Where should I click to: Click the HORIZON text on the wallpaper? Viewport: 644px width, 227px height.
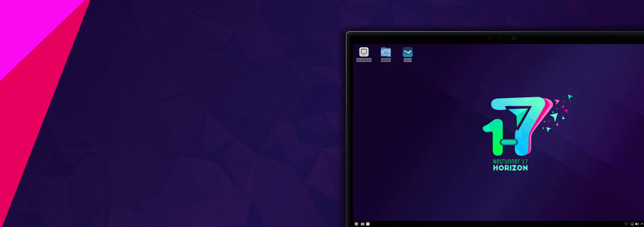(x=510, y=168)
